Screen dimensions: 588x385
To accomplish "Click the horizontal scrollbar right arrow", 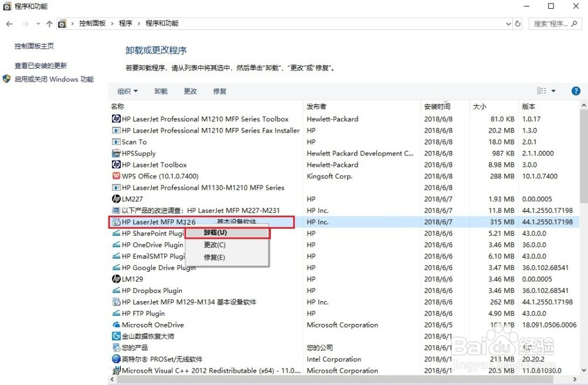I will 575,379.
